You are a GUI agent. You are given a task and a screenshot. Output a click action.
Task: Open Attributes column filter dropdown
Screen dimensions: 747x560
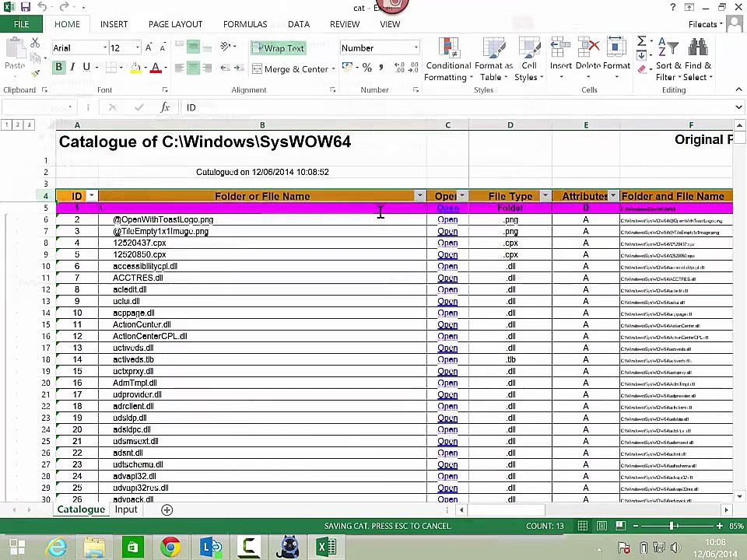[613, 196]
